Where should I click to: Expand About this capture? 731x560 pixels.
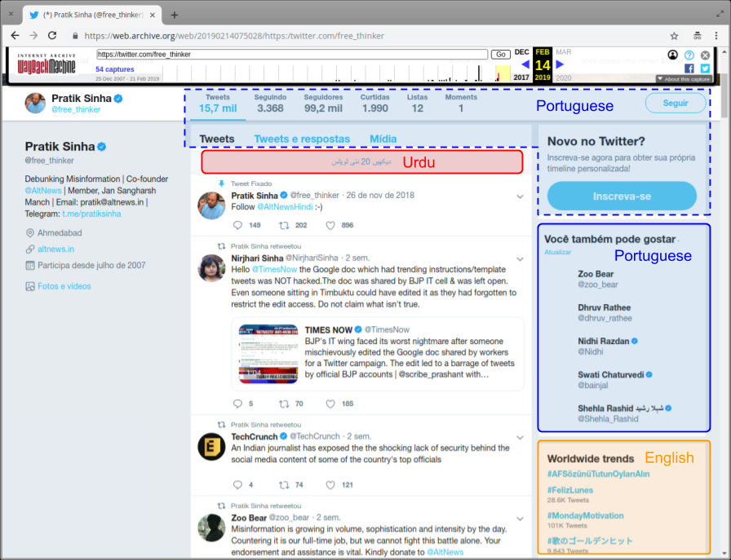[x=684, y=79]
